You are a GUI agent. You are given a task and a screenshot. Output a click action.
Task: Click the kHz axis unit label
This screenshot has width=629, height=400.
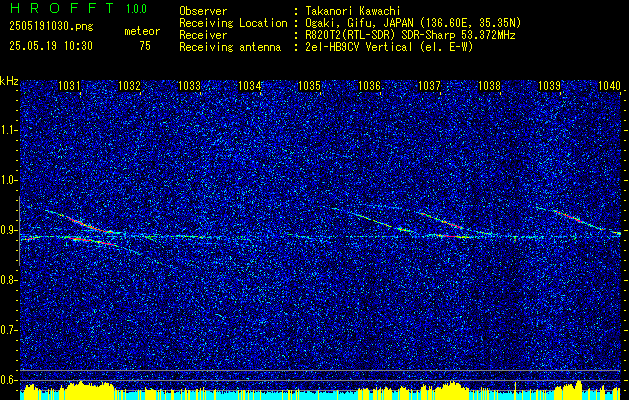point(9,81)
